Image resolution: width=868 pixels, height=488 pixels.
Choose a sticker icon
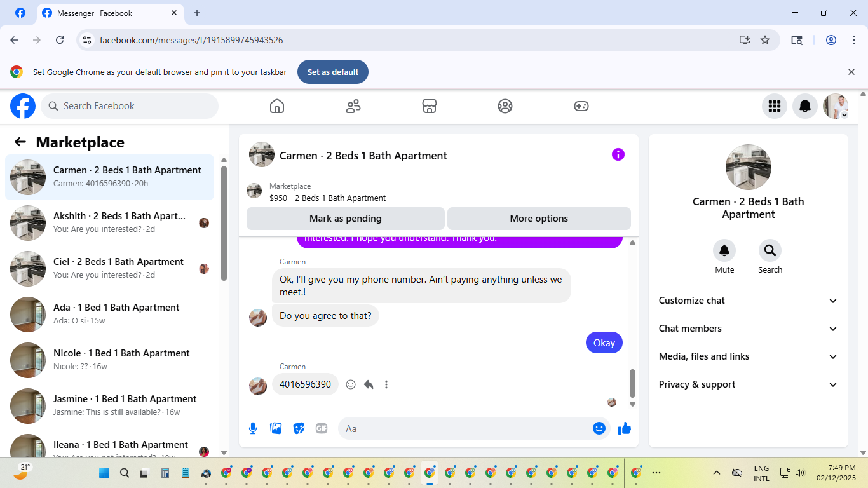(x=299, y=428)
